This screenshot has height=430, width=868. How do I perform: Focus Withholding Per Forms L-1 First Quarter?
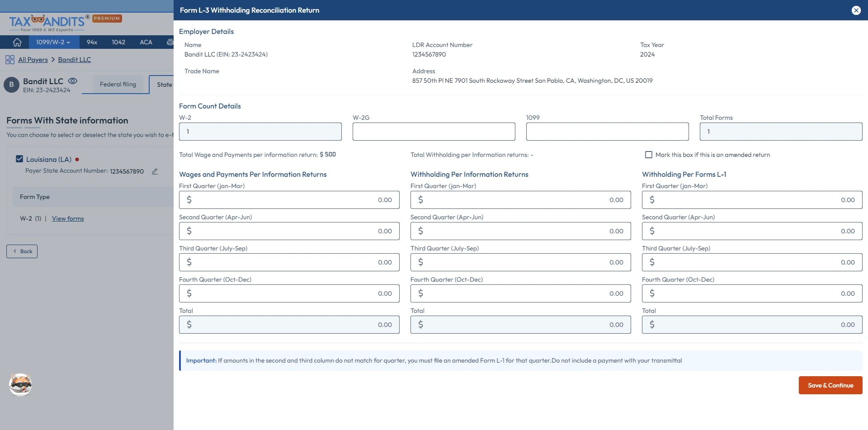click(752, 200)
